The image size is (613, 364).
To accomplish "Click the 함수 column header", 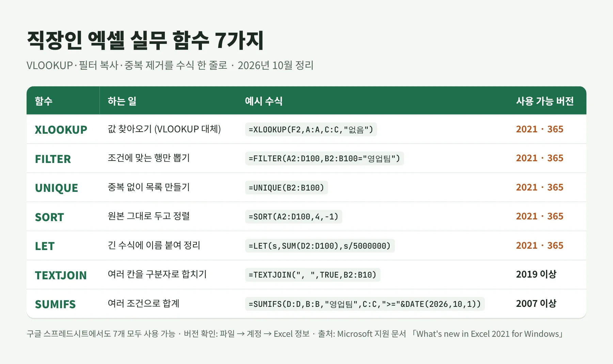I will (44, 101).
